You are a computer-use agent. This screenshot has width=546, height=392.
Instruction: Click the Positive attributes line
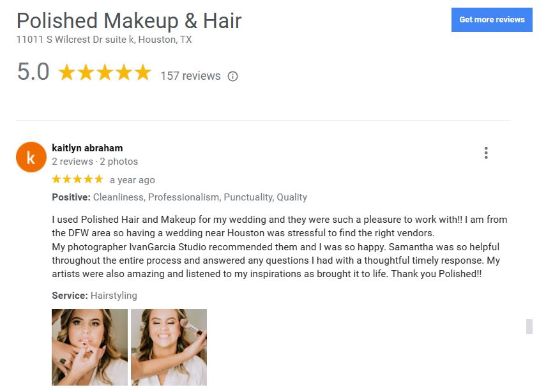179,197
